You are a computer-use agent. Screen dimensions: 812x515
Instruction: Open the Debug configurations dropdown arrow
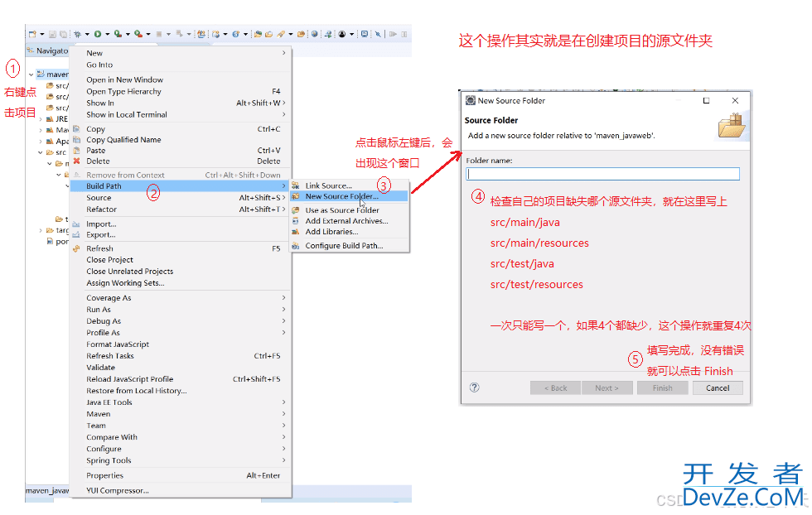click(87, 34)
